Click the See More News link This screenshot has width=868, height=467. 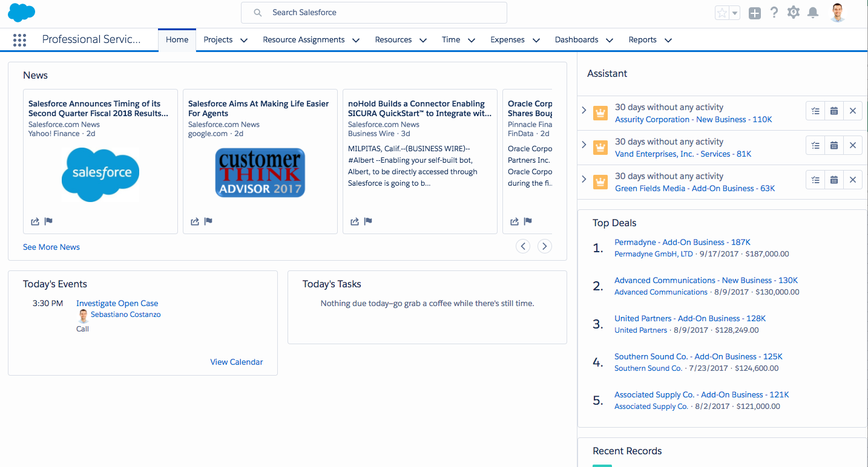(51, 247)
